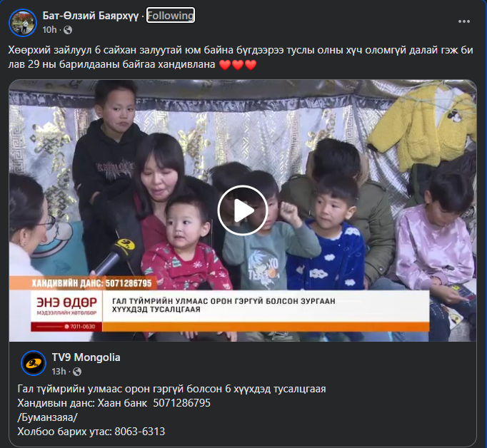
Task: Click the Following button next to author name
Action: tap(171, 15)
